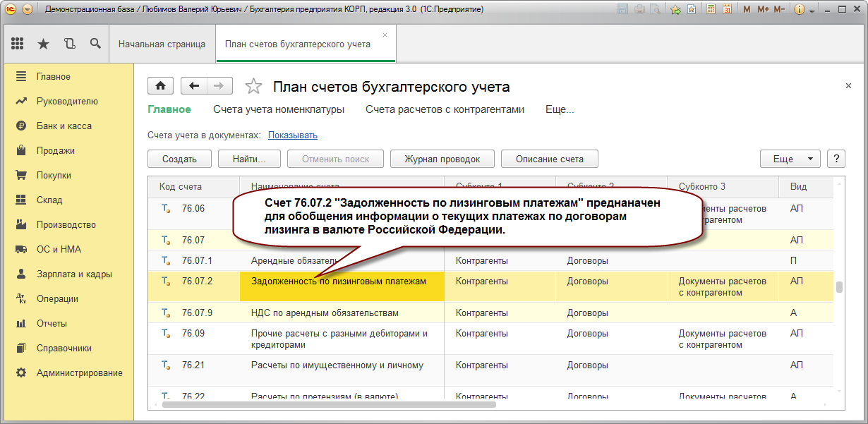Open the favorites page icon in title bar
868x424 pixels.
point(692,10)
